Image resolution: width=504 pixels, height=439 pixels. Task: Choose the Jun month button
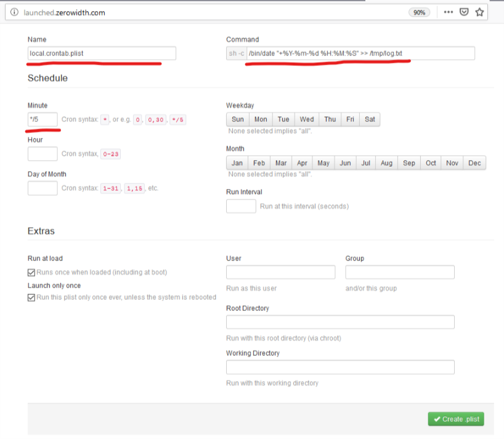click(345, 163)
